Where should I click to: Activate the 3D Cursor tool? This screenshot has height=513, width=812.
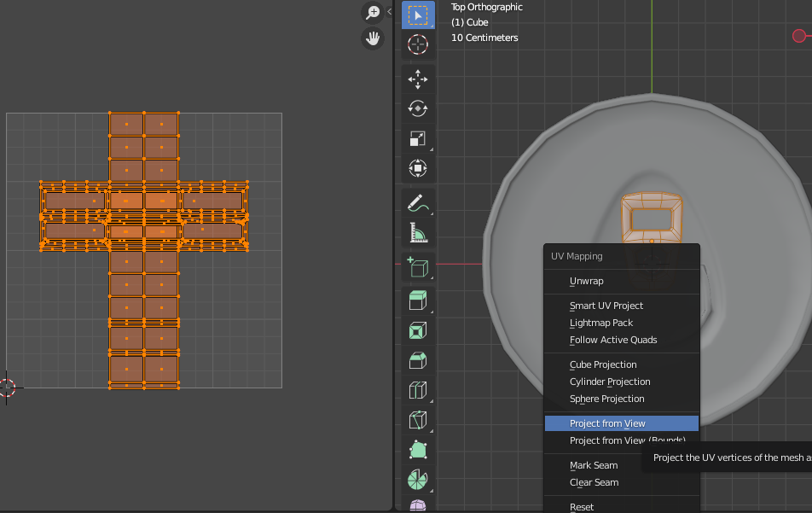pyautogui.click(x=418, y=44)
